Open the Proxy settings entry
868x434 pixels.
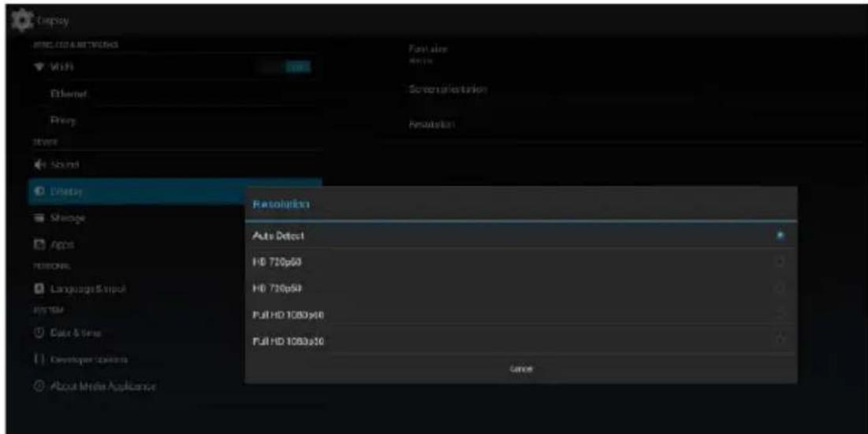pyautogui.click(x=175, y=120)
